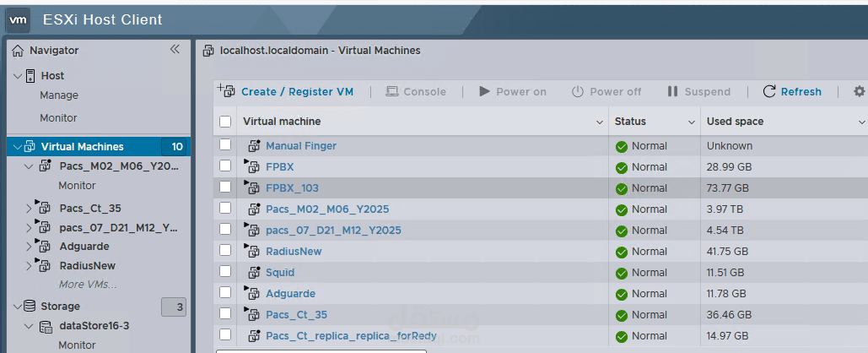The width and height of the screenshot is (868, 353).
Task: Click the Power on play icon
Action: 484,91
